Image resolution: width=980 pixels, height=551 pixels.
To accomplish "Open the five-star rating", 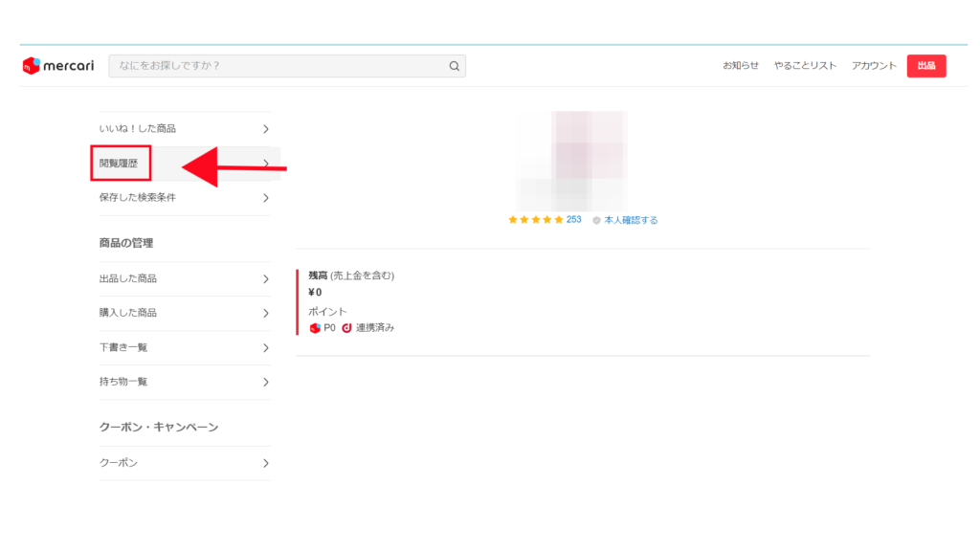I will (536, 220).
